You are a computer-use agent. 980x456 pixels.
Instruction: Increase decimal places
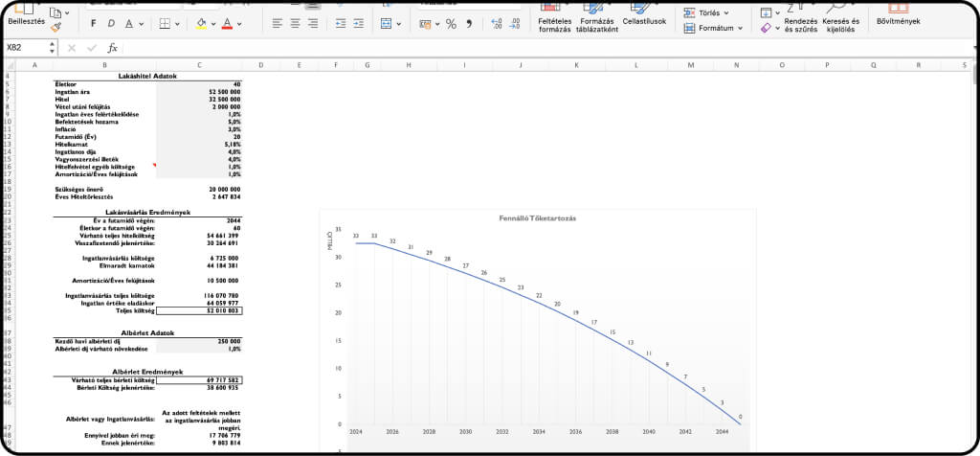pos(497,23)
